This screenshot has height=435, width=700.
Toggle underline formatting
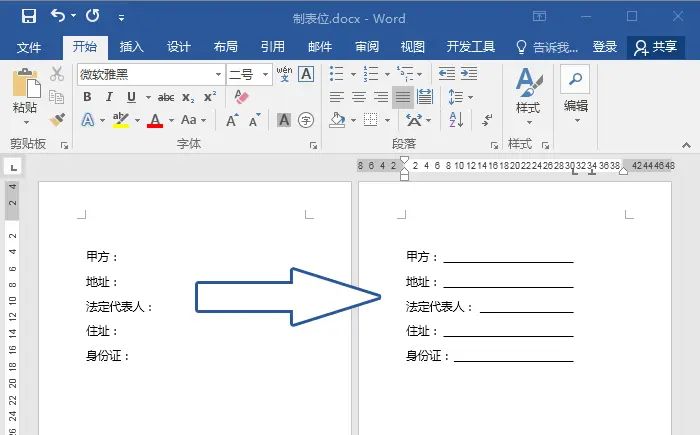131,97
